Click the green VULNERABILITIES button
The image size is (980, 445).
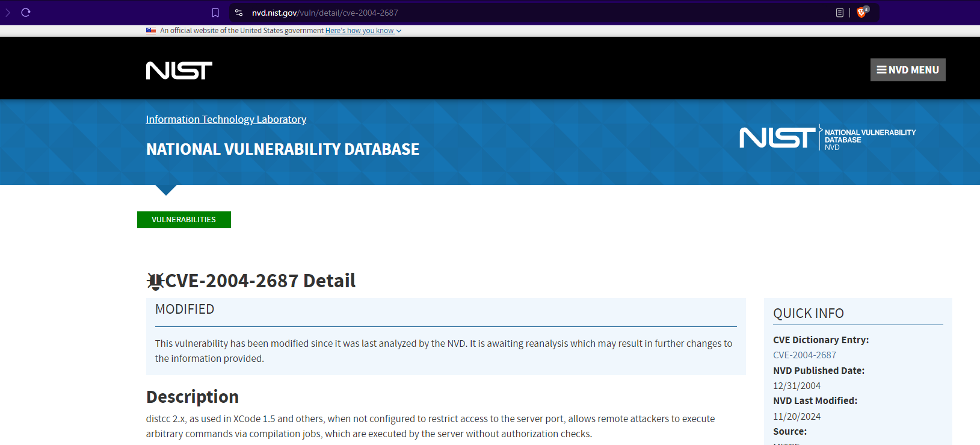click(183, 220)
